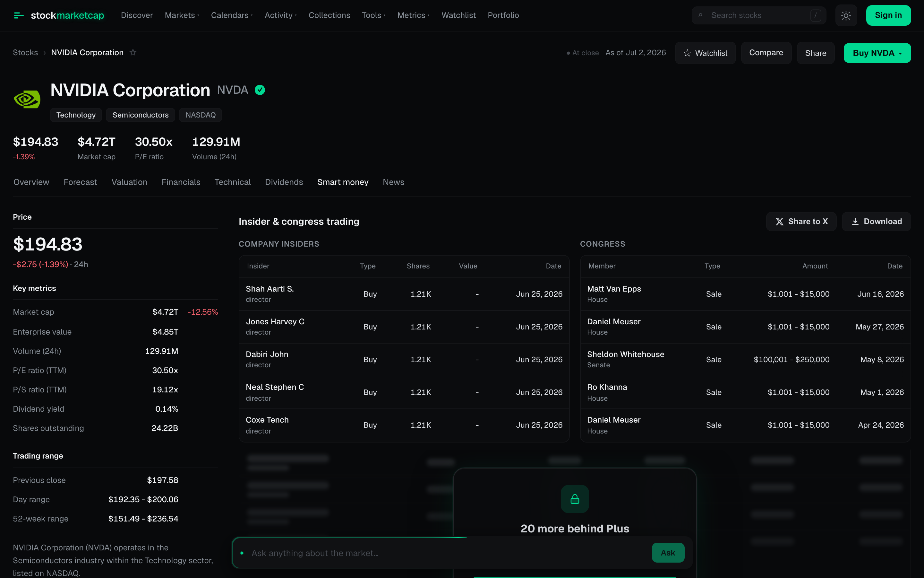Click the slash shortcut key icon in search

tap(816, 15)
